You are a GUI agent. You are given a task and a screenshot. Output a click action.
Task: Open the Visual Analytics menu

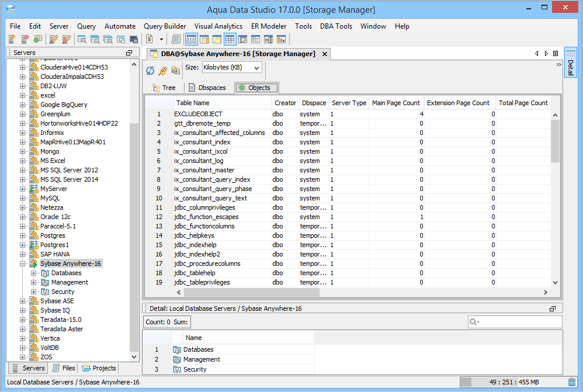pos(218,26)
